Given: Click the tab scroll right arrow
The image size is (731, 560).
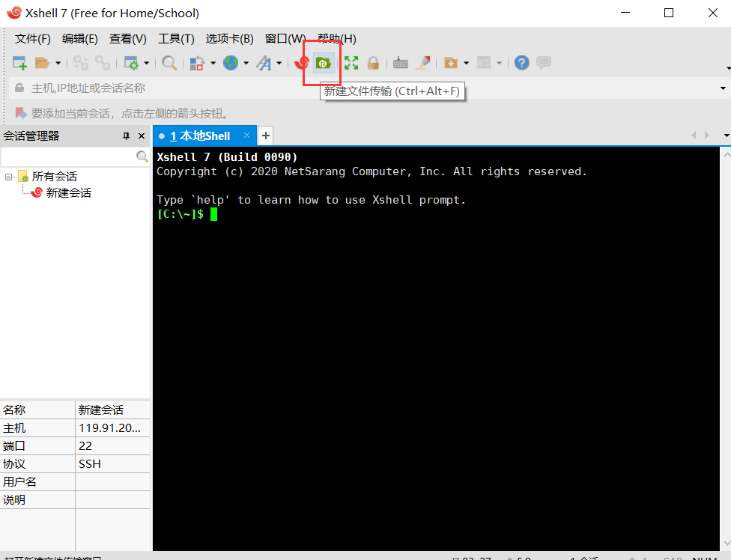Looking at the screenshot, I should coord(707,135).
